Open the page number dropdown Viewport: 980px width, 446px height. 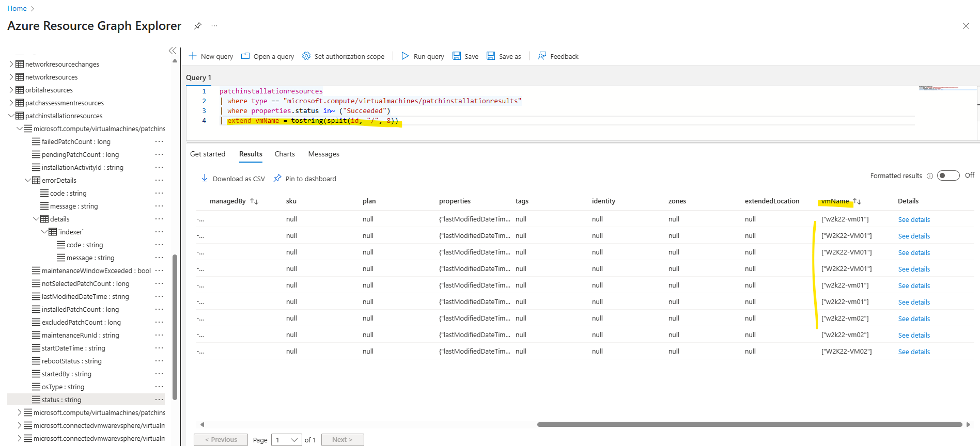(x=287, y=440)
